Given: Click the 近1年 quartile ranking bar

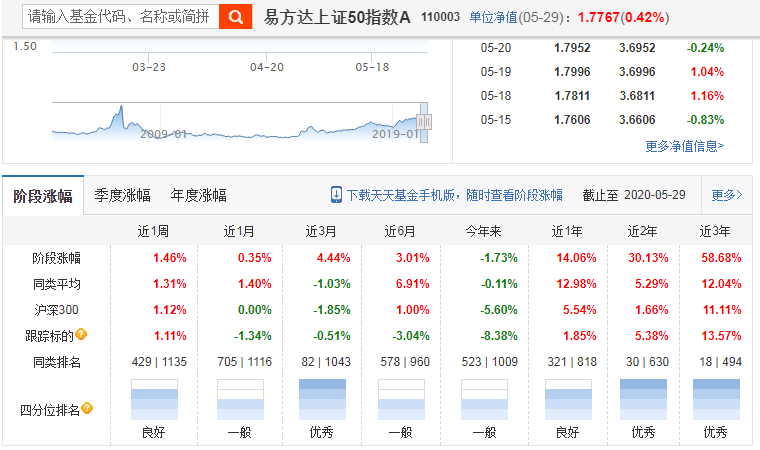Looking at the screenshot, I should click(568, 400).
